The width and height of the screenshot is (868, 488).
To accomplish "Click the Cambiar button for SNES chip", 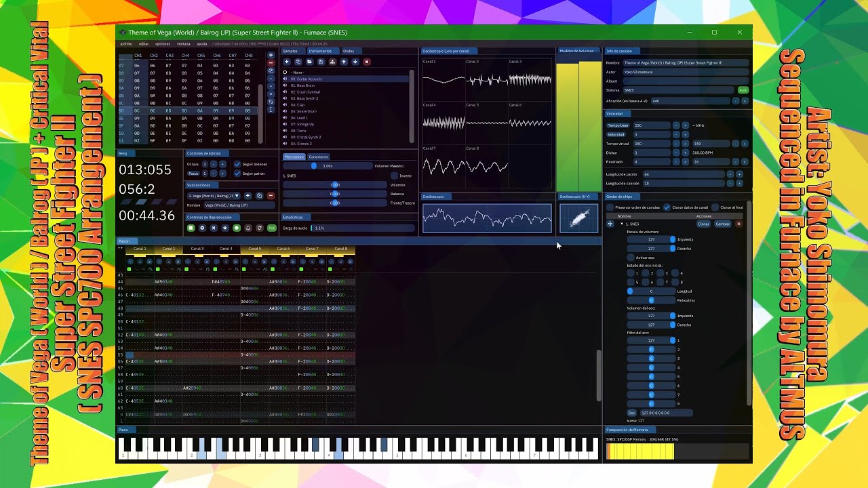I will point(723,224).
